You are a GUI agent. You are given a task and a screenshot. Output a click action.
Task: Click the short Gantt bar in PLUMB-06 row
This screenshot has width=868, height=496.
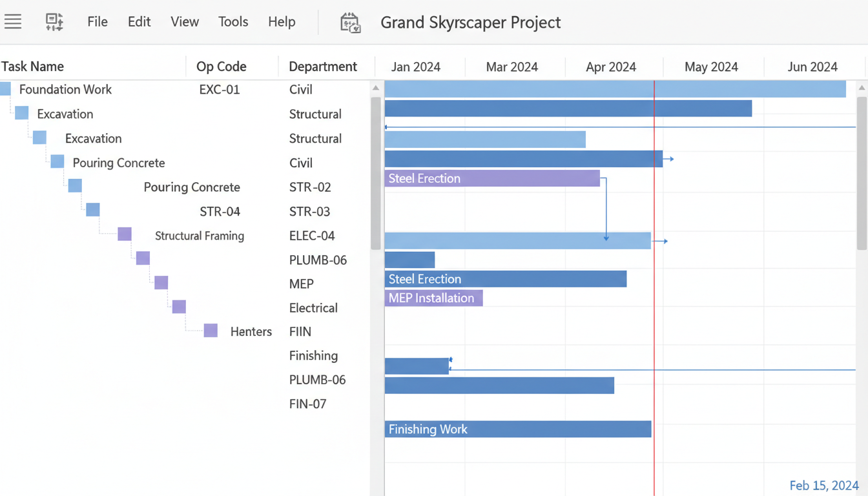click(409, 260)
